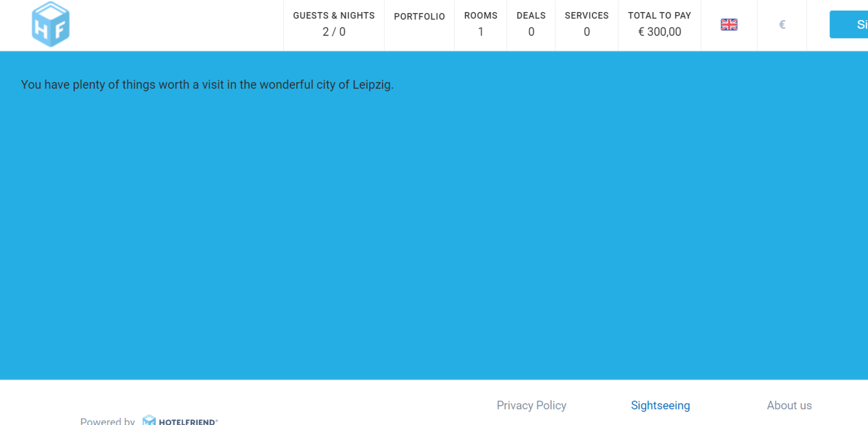This screenshot has height=425, width=868.
Task: Click the € 300,00 total amount
Action: [660, 32]
